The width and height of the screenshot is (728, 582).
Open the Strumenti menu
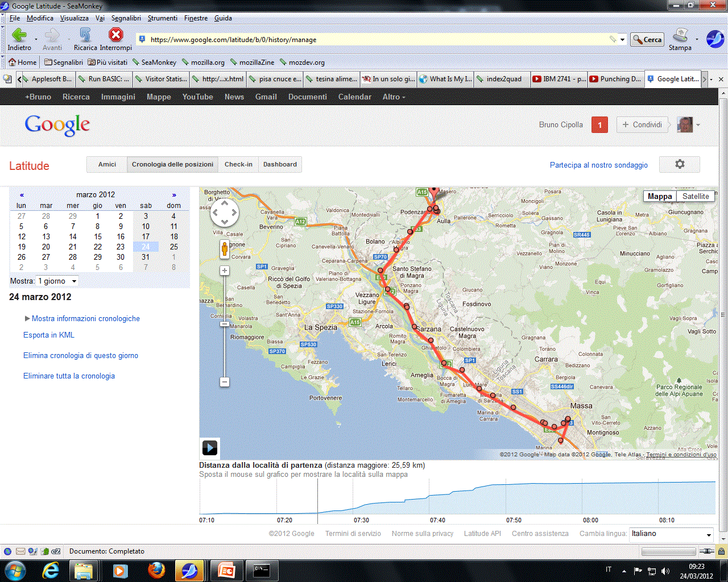163,18
